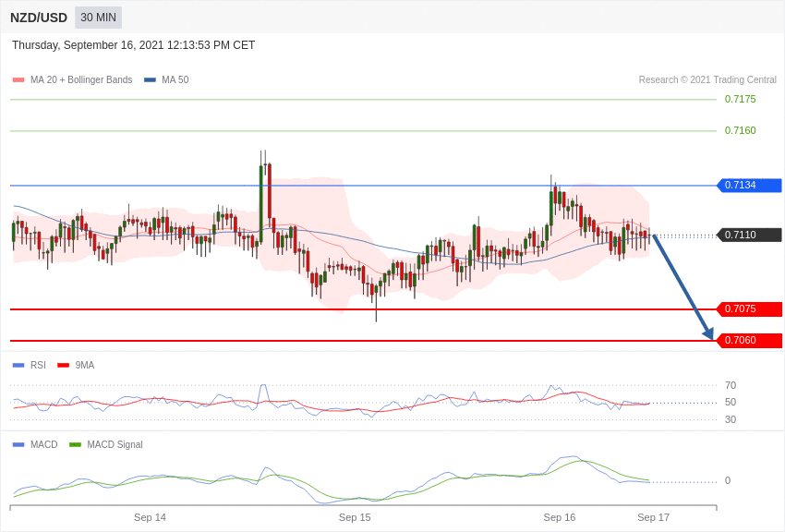Viewport: 785px width, 532px height.
Task: Click the RSI legend swatch
Action: (18, 366)
